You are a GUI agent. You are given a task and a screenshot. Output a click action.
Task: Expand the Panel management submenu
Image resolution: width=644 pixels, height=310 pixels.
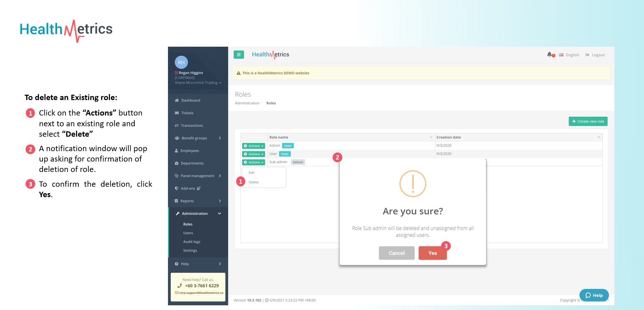pos(198,176)
